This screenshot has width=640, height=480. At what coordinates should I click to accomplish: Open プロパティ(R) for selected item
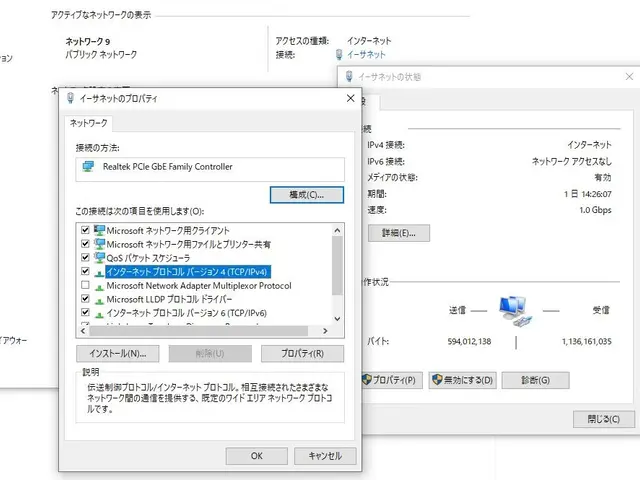[302, 353]
